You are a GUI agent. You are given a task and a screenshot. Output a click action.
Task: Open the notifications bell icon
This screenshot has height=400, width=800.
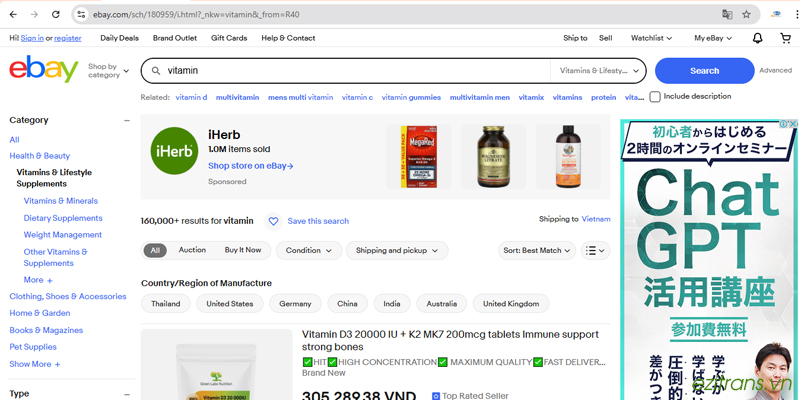click(758, 38)
